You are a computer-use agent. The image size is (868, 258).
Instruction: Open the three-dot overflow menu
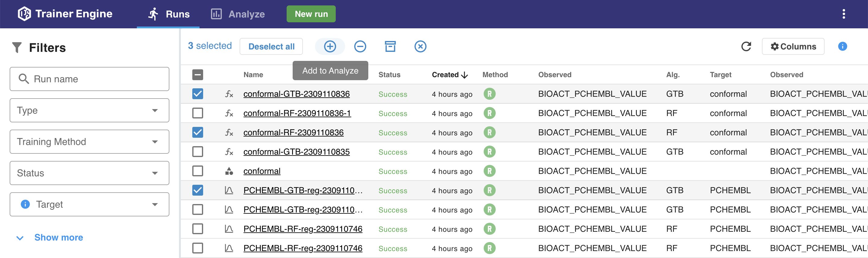tap(843, 14)
